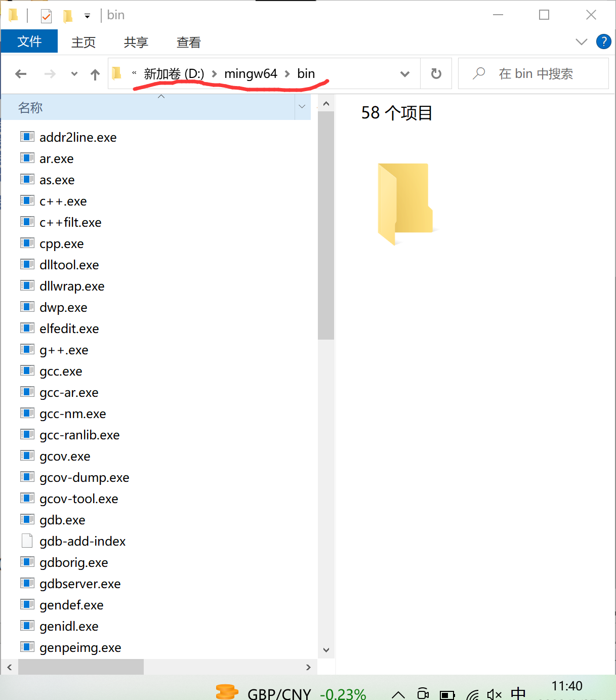The height and width of the screenshot is (700, 616).
Task: Click the properties checkmark icon in title bar
Action: point(46,16)
